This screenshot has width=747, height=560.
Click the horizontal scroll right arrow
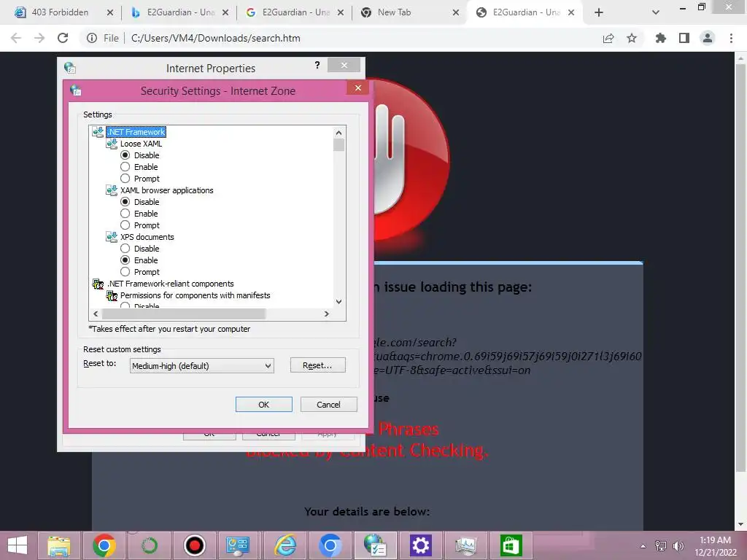[x=326, y=314]
